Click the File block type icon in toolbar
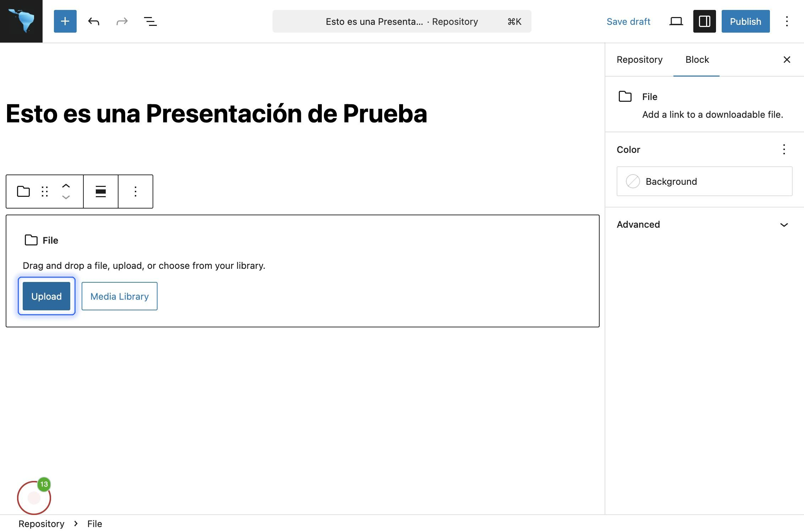This screenshot has height=532, width=804. click(23, 192)
